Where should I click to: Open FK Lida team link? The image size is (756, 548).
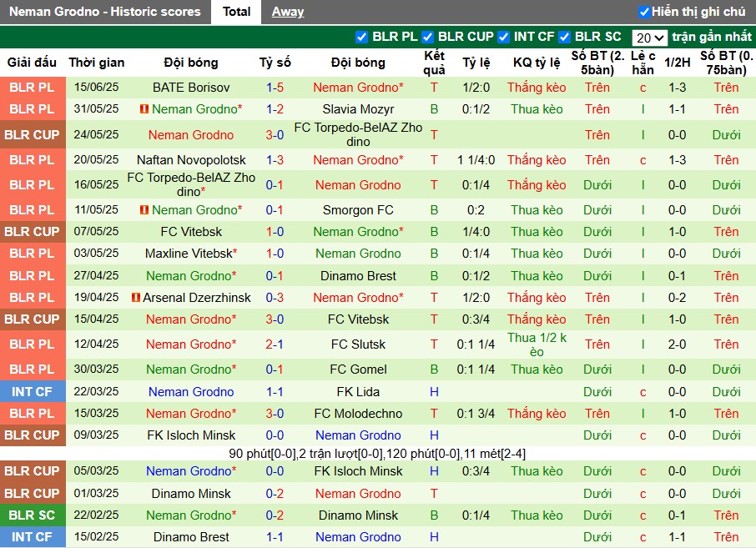tap(358, 392)
